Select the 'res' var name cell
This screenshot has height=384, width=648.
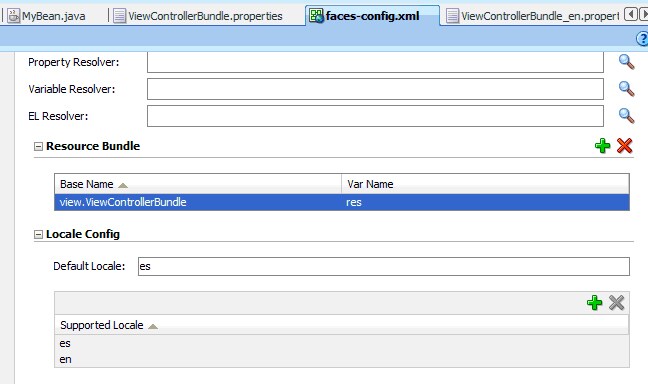(x=485, y=202)
